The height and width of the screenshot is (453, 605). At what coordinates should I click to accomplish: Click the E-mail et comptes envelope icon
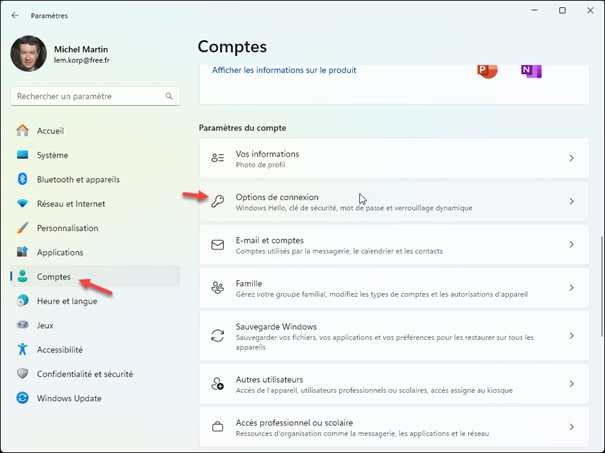pyautogui.click(x=217, y=244)
